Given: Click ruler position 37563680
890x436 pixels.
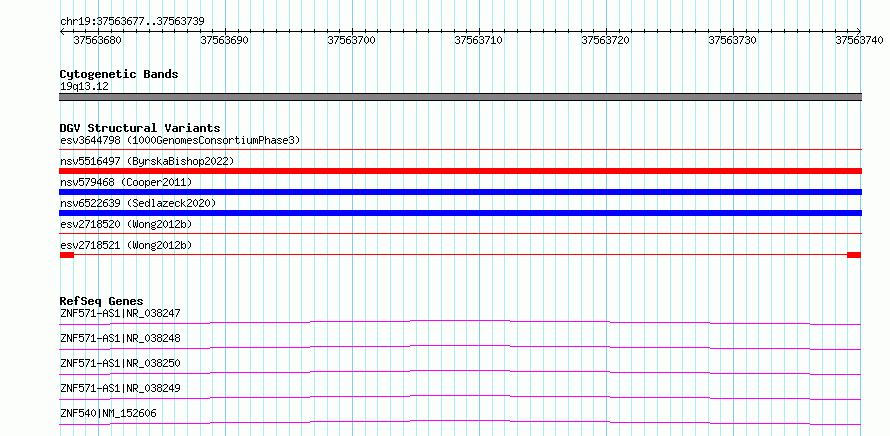Looking at the screenshot, I should [x=97, y=40].
